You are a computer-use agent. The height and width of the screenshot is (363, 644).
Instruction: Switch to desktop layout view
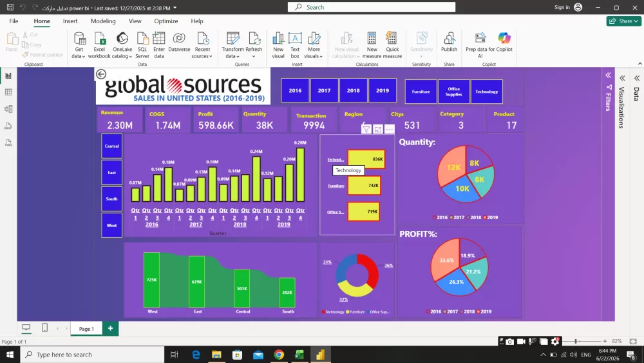[x=26, y=328]
